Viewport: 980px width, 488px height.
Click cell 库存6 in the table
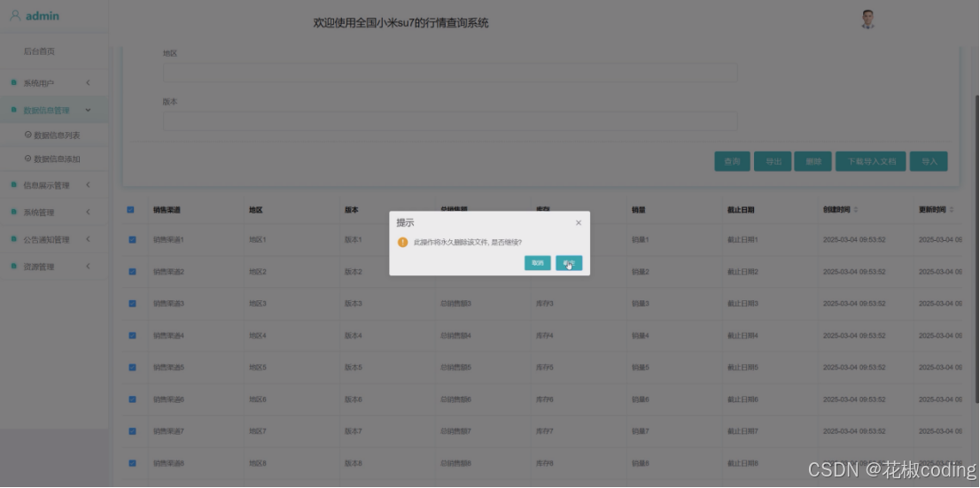[544, 399]
